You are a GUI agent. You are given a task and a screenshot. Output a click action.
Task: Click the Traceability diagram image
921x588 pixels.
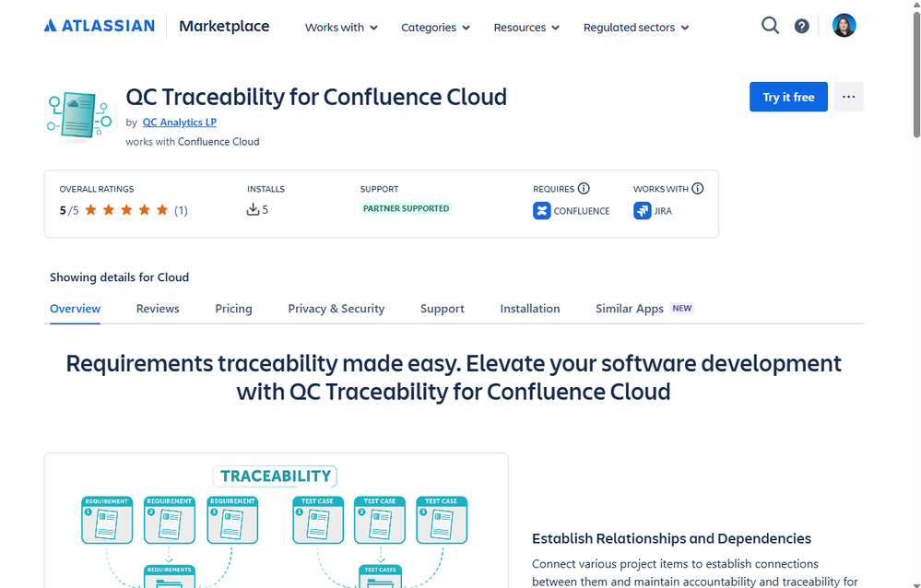276,521
